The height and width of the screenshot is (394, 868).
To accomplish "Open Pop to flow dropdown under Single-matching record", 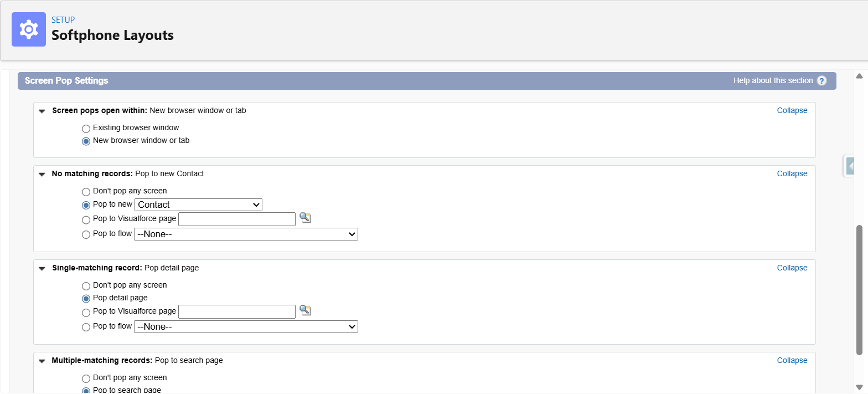I will 246,327.
